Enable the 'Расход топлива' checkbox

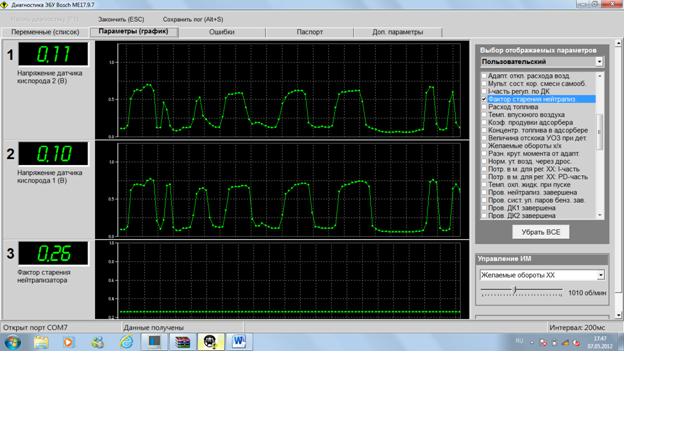tap(484, 107)
